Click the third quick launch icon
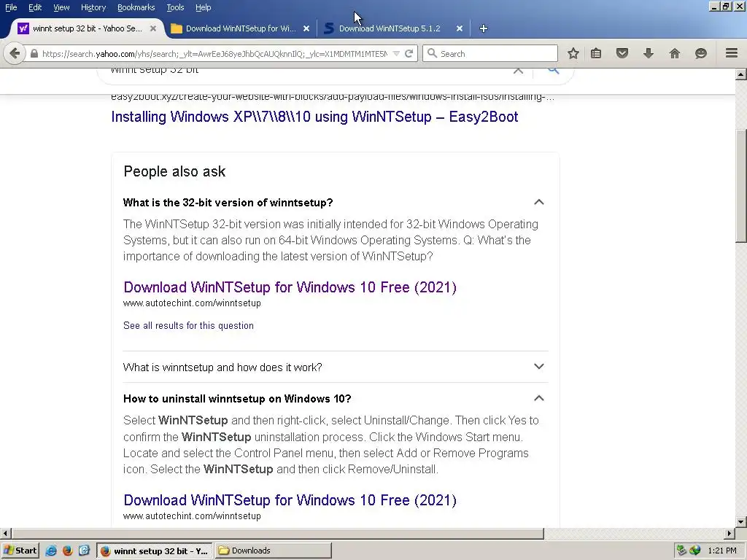Screen dimensions: 747x560 click(x=84, y=551)
